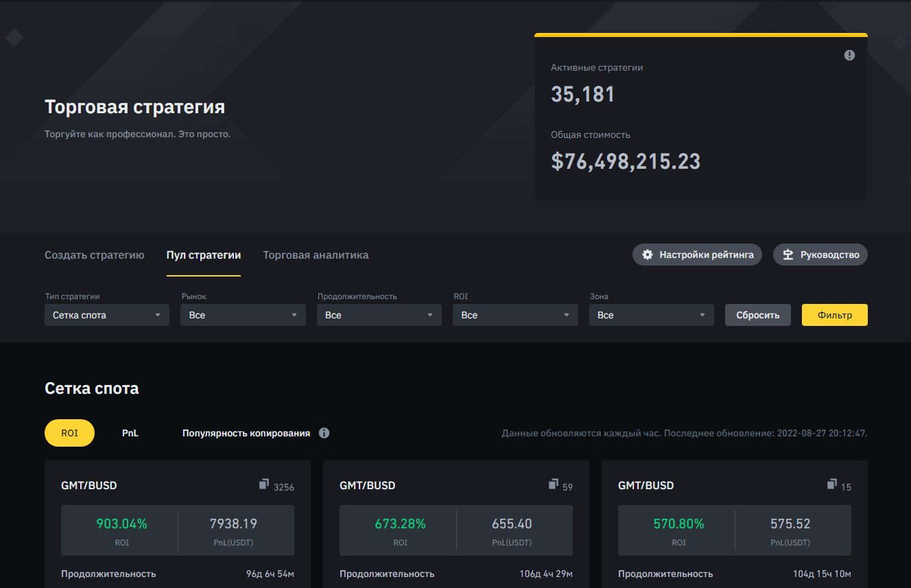Sort by Популярность копирования

click(x=246, y=433)
